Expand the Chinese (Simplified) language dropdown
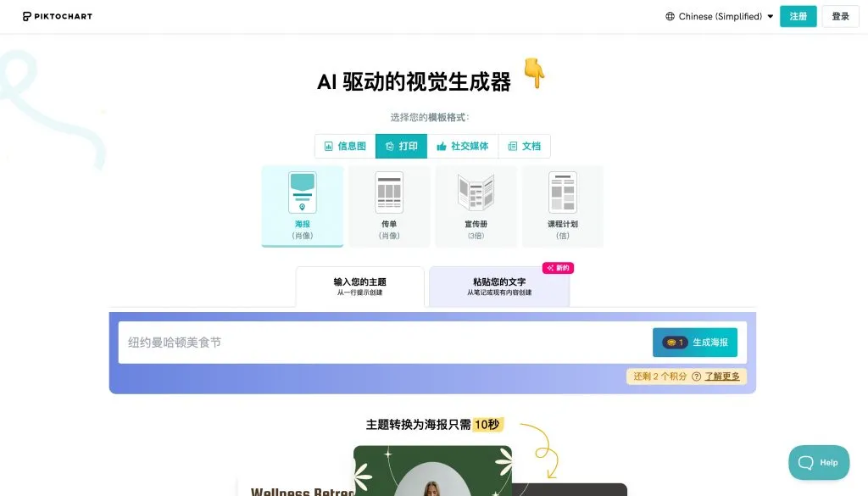This screenshot has height=496, width=868. click(x=719, y=16)
